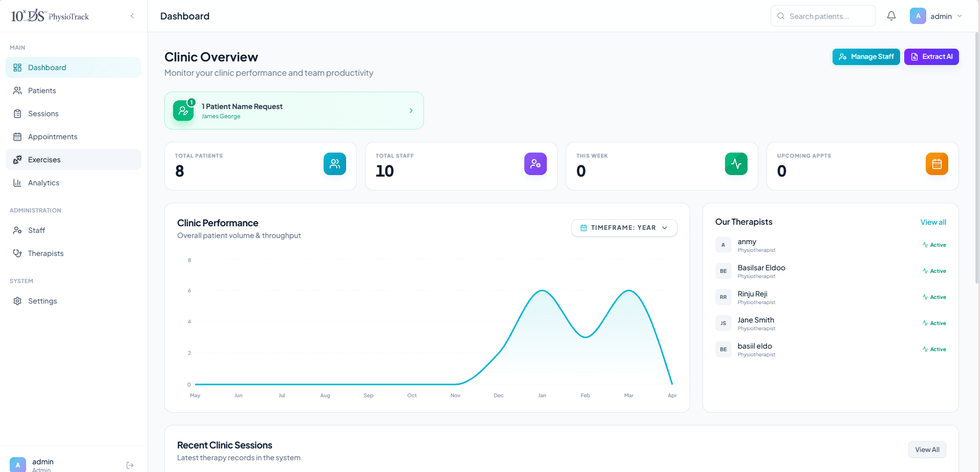Viewport: 980px width, 472px height.
Task: Select the Patients sidebar icon
Action: (18, 90)
